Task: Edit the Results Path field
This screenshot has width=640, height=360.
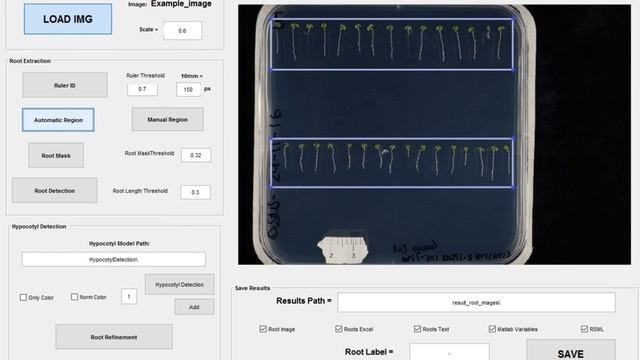Action: (476, 302)
